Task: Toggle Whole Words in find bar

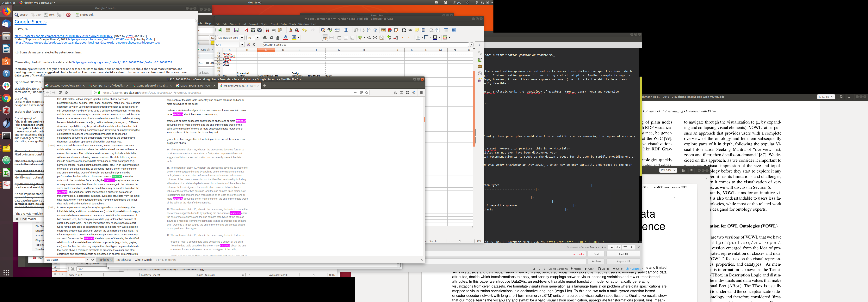Action: (x=143, y=260)
